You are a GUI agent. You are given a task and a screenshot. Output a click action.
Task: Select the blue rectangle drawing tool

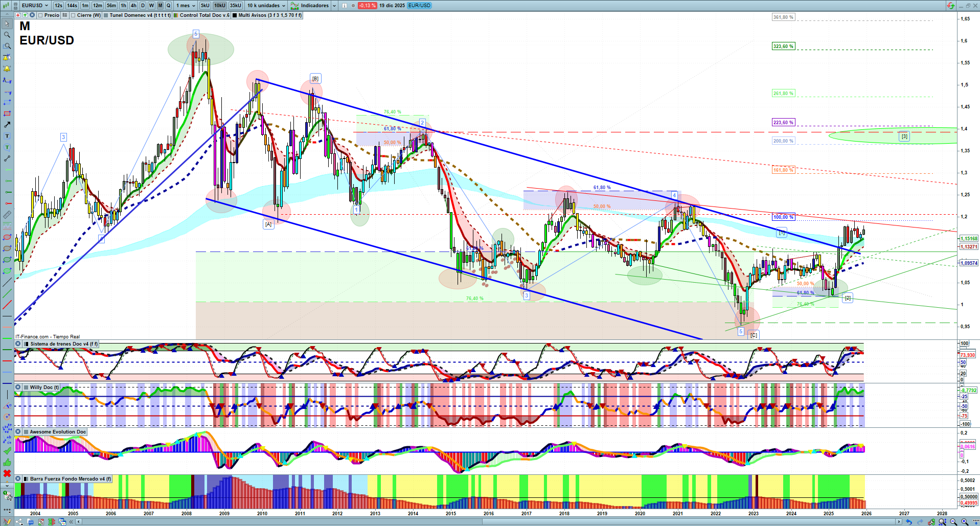coord(7,102)
